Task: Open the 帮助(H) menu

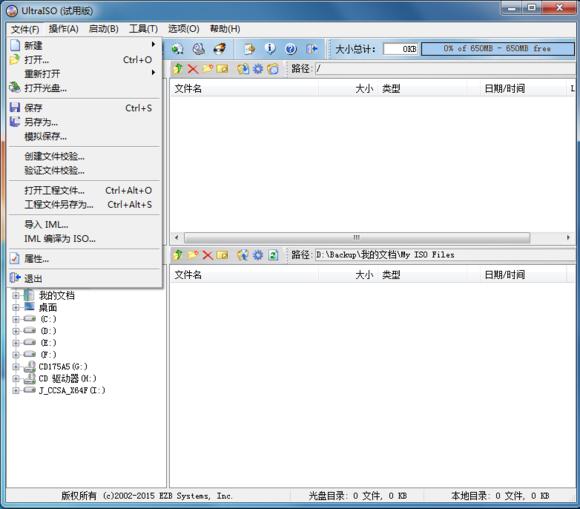Action: pos(225,29)
